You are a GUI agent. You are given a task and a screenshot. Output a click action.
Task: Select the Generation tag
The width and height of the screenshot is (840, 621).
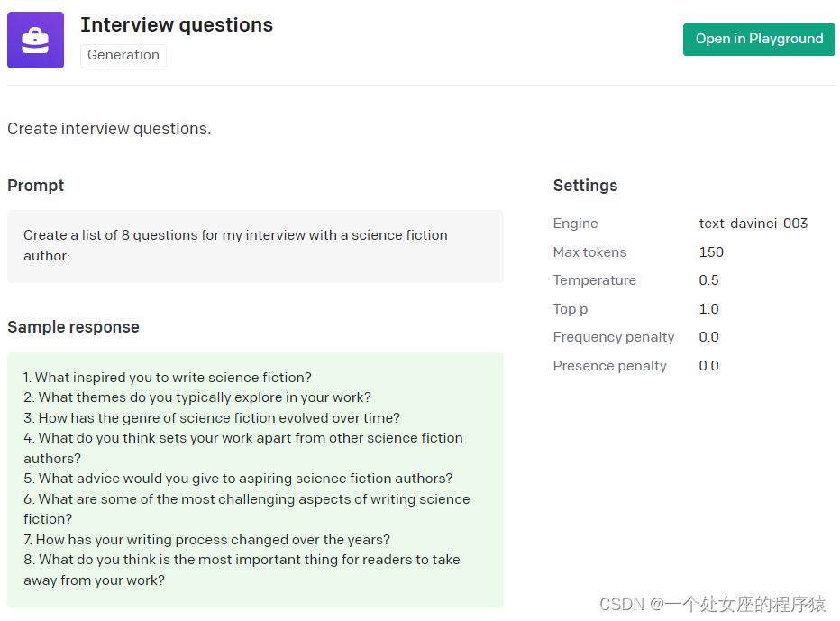[x=123, y=56]
